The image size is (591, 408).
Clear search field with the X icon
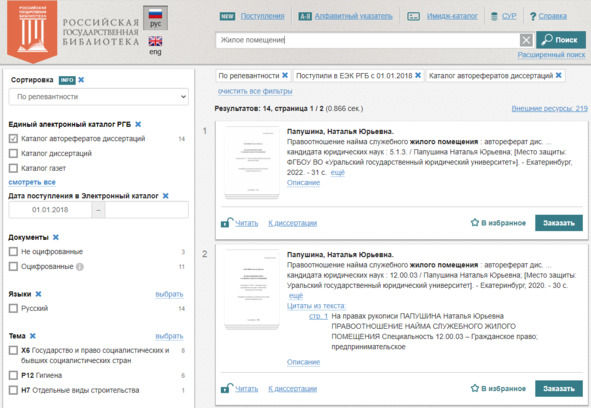click(x=526, y=40)
